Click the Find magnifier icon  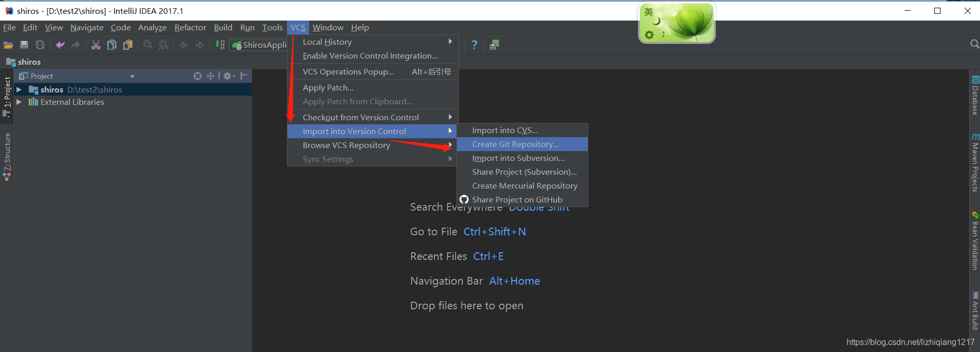(x=148, y=45)
